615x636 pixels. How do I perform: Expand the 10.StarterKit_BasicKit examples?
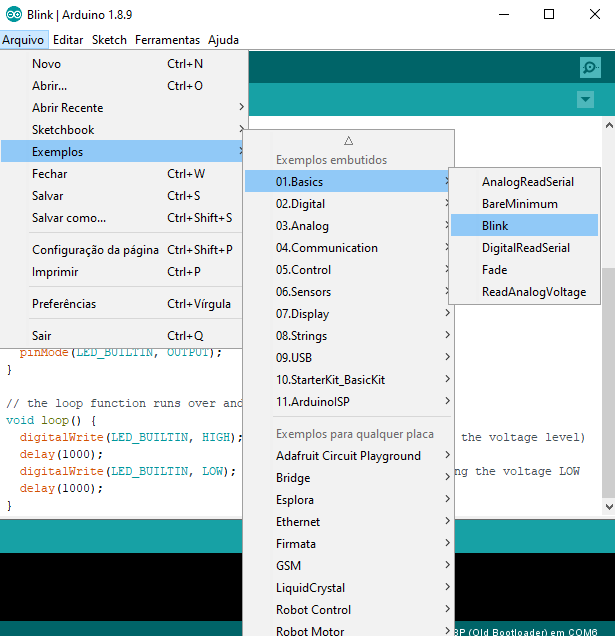point(348,379)
